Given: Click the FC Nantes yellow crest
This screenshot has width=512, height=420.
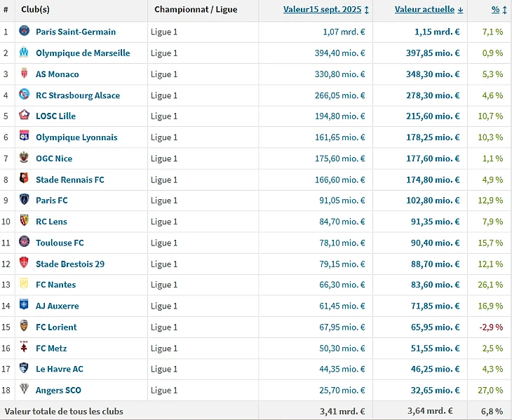Looking at the screenshot, I should (x=25, y=285).
